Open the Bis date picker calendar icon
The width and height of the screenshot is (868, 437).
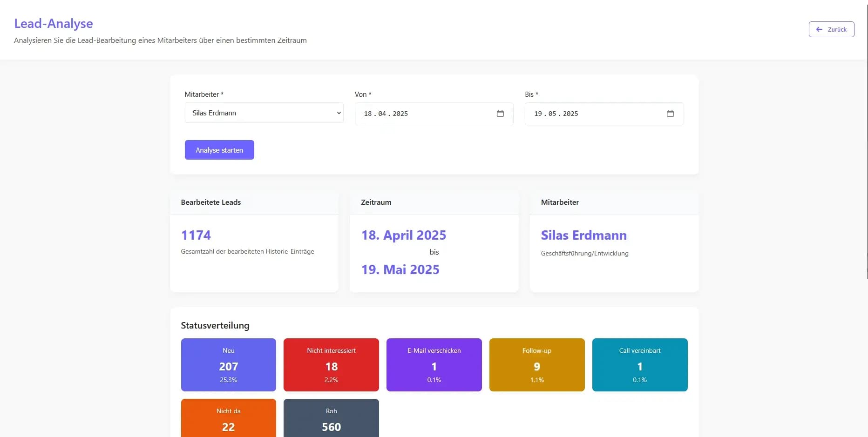click(671, 113)
